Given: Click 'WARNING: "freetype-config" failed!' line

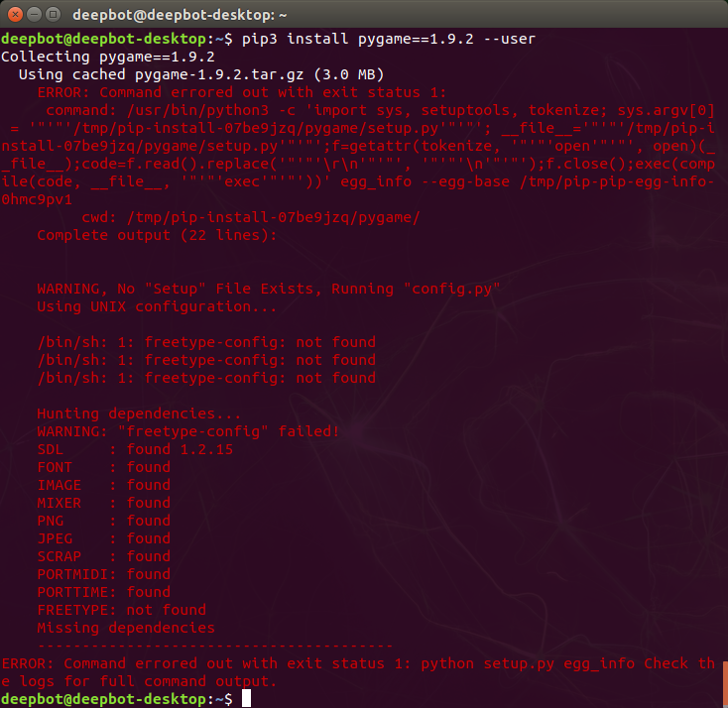Looking at the screenshot, I should click(x=188, y=431).
